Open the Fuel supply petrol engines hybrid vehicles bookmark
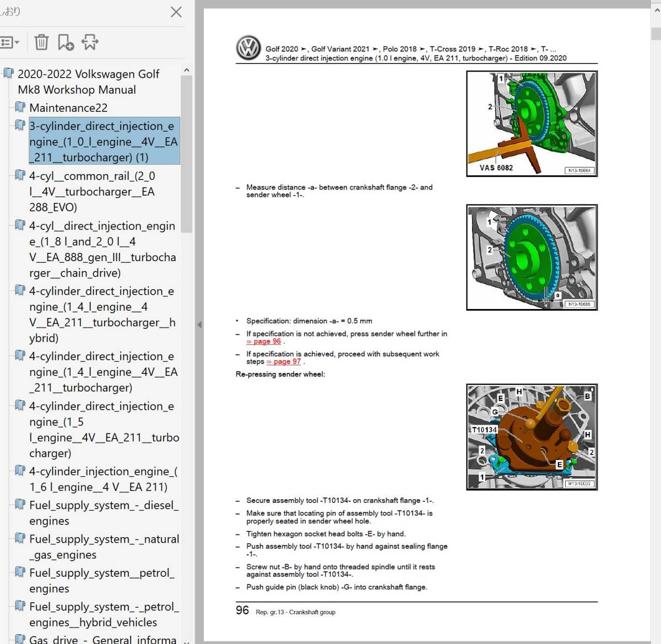Screen dimensions: 661x644 tap(104, 614)
